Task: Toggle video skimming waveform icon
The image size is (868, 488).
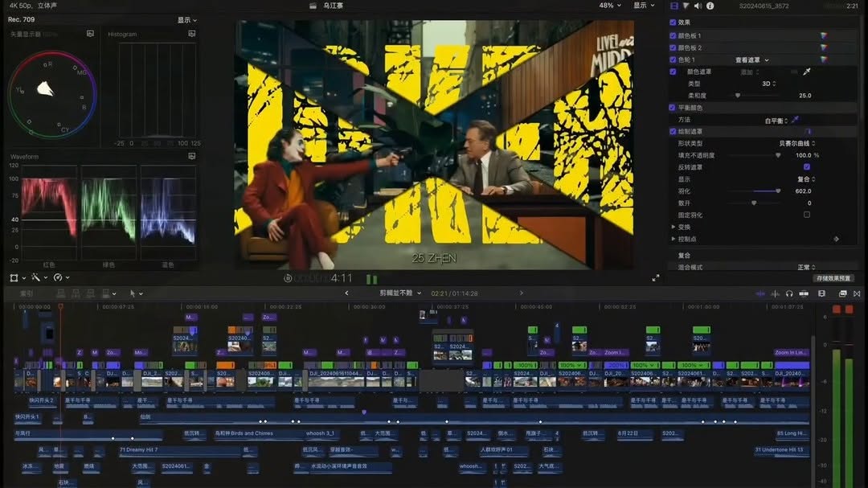Action: tap(760, 293)
